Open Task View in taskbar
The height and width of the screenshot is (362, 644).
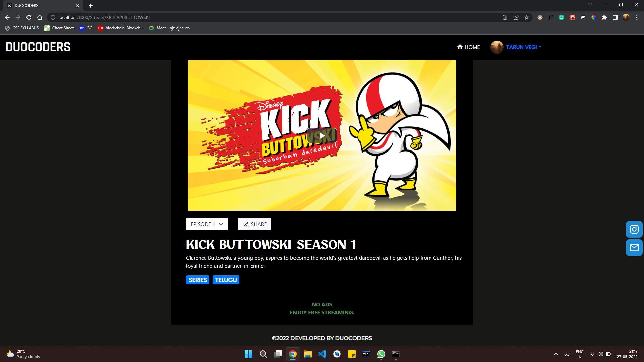pyautogui.click(x=278, y=354)
